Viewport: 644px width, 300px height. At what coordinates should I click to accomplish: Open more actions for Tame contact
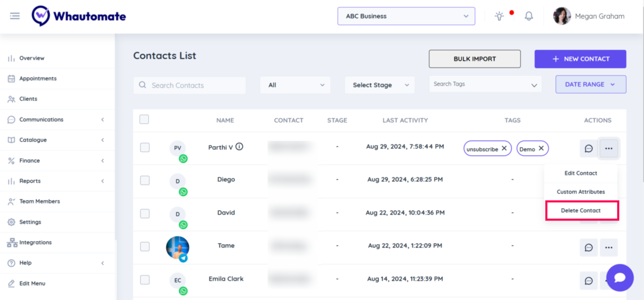click(x=608, y=248)
